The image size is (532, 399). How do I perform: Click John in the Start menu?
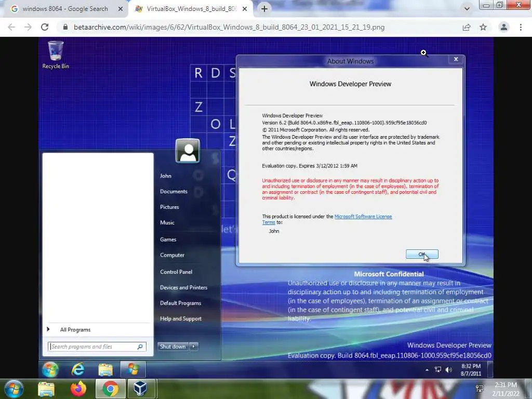pyautogui.click(x=166, y=176)
